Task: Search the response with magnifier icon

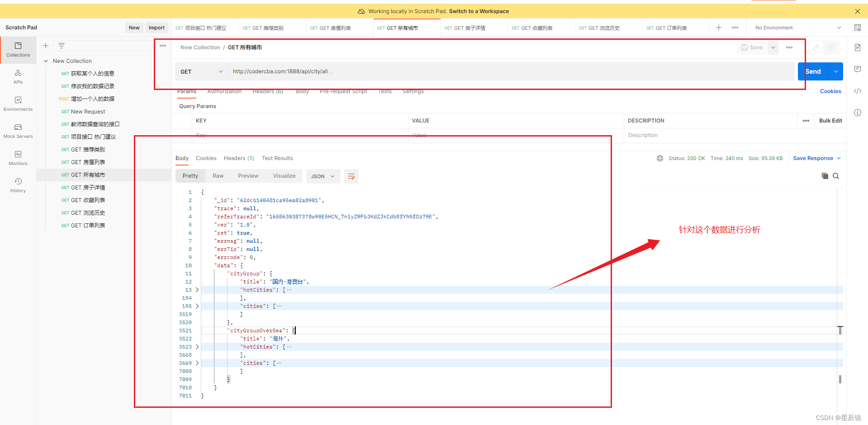Action: tap(836, 176)
